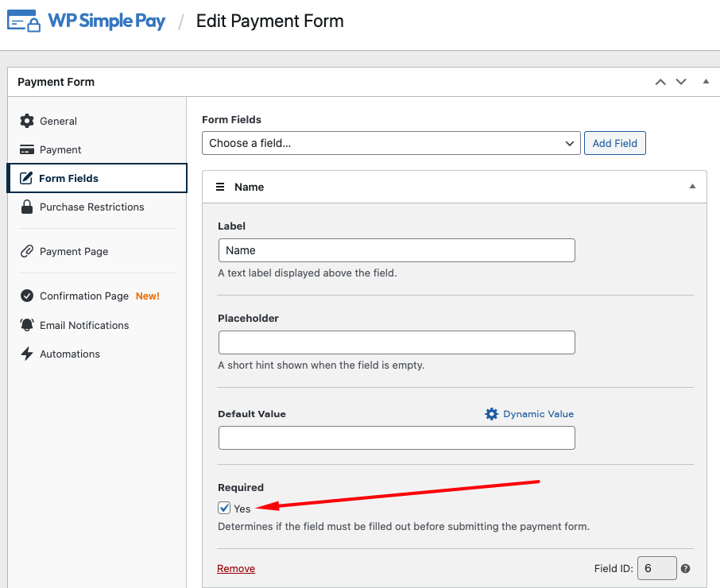Move Payment Form panel up
The width and height of the screenshot is (720, 588).
(660, 82)
